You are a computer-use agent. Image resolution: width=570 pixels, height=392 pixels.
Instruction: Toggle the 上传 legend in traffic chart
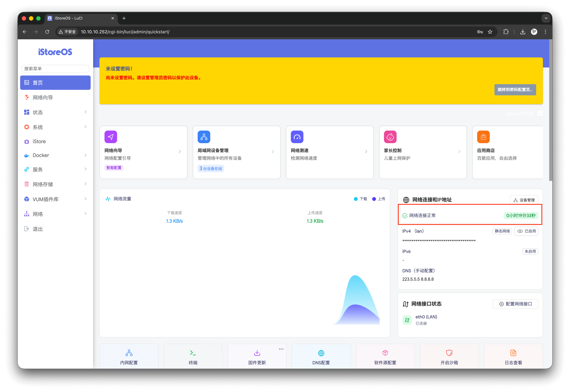pyautogui.click(x=379, y=199)
